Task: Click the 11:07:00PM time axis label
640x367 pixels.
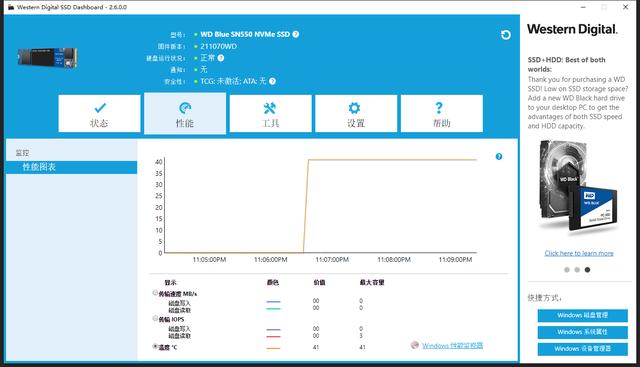Action: click(x=332, y=260)
